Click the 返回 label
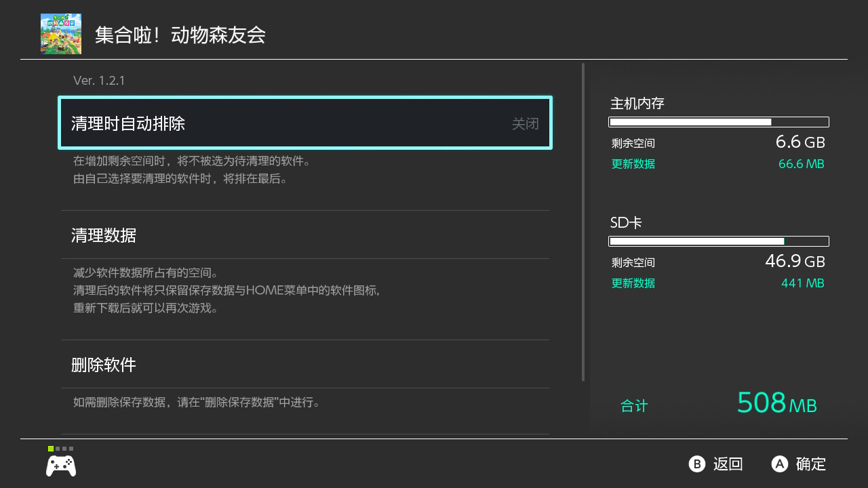 click(728, 464)
